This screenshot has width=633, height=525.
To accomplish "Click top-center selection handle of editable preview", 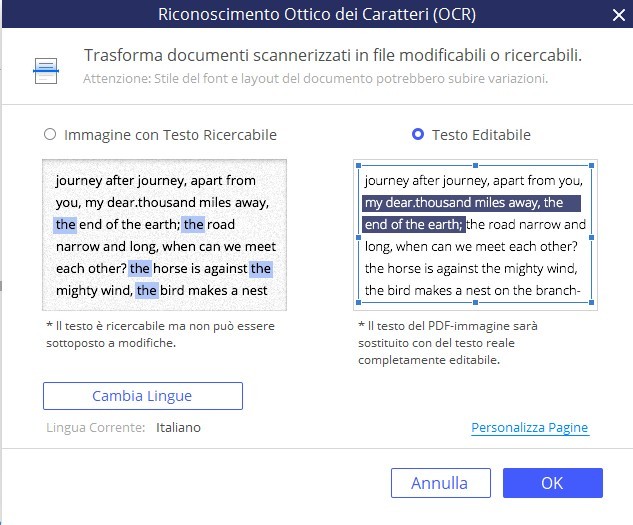I will (x=475, y=163).
